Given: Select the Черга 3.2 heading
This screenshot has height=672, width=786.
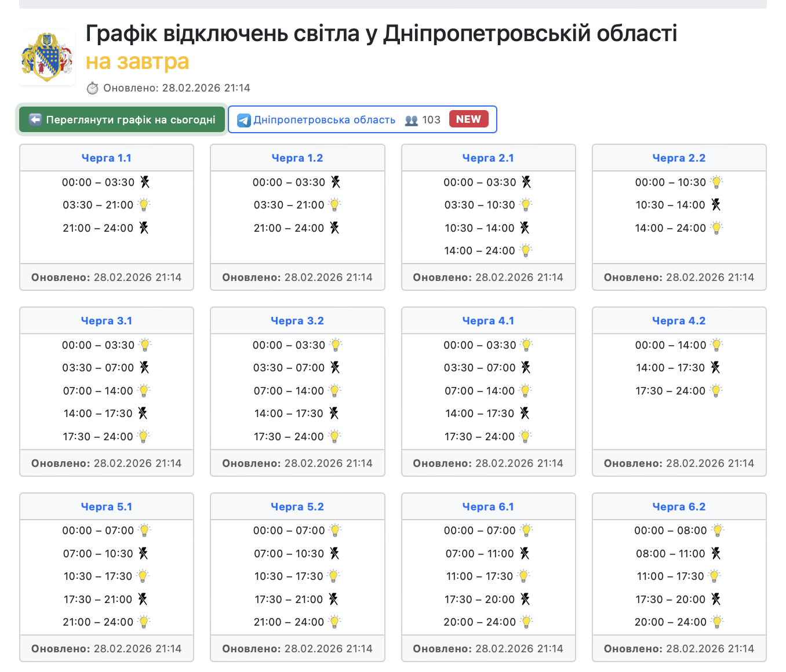Looking at the screenshot, I should (x=297, y=321).
